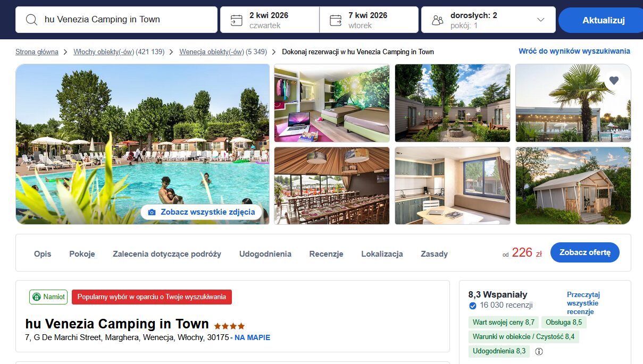Open the check-in date 2 kwi 2026 picker
Viewport: 643px width, 364px height.
(x=270, y=20)
